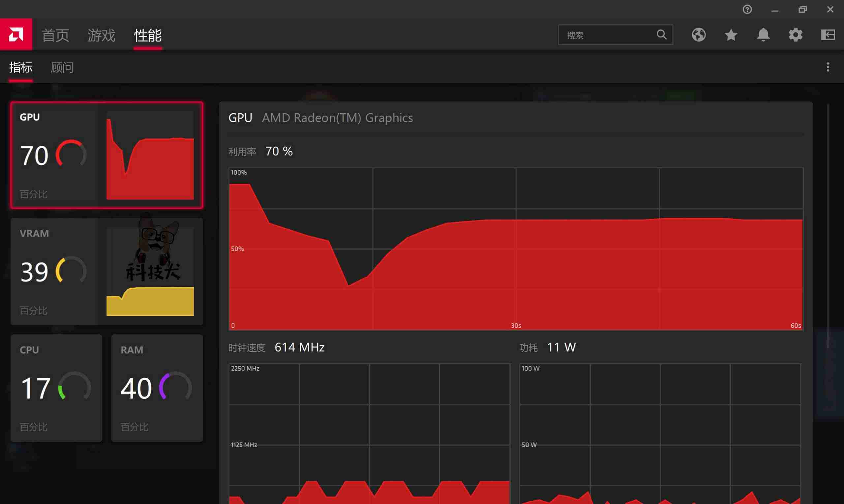This screenshot has width=844, height=504.
Task: Switch to the 游戏 gaming tab
Action: click(101, 35)
